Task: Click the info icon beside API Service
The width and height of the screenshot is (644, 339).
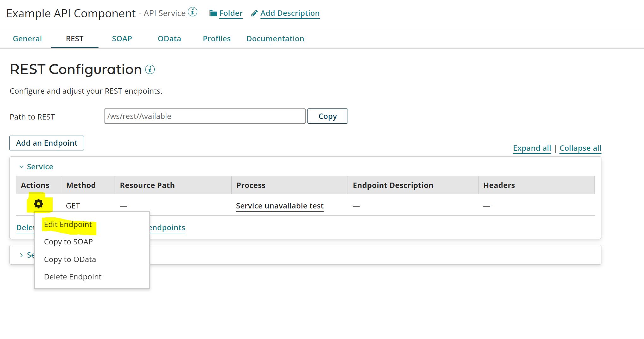Action: click(x=193, y=12)
